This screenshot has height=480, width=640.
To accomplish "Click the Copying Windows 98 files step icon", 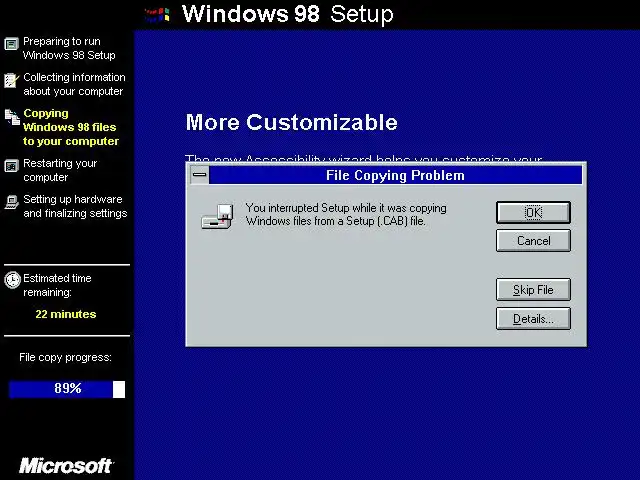I will click(12, 117).
